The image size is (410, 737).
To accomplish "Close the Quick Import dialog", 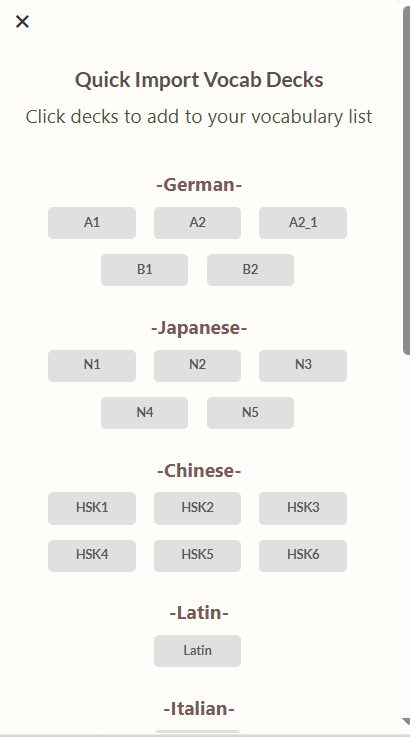I will point(22,21).
